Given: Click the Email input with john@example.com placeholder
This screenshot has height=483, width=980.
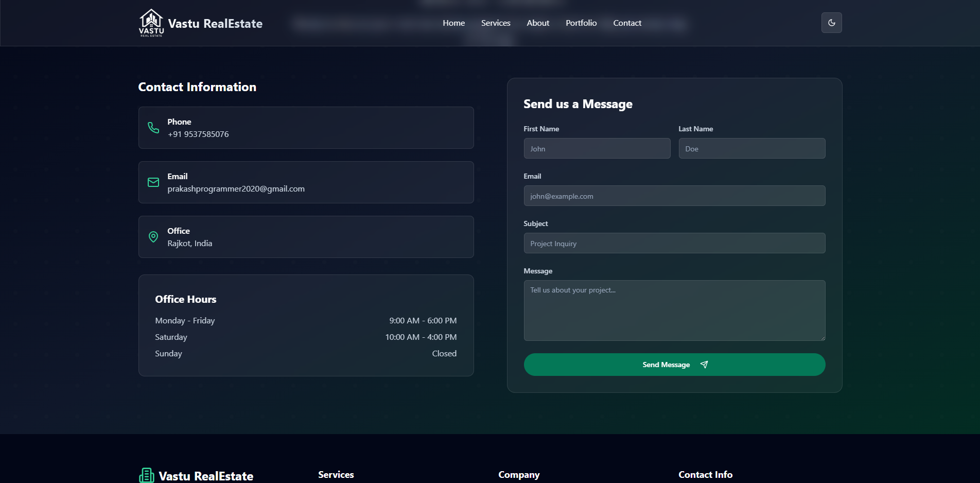Looking at the screenshot, I should pos(674,196).
